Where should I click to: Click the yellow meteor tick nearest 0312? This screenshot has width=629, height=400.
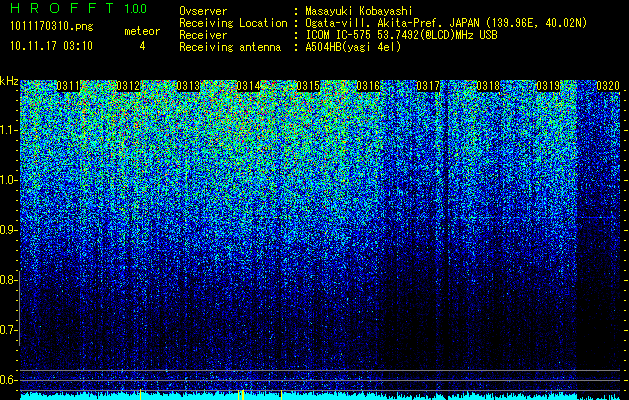(x=140, y=394)
